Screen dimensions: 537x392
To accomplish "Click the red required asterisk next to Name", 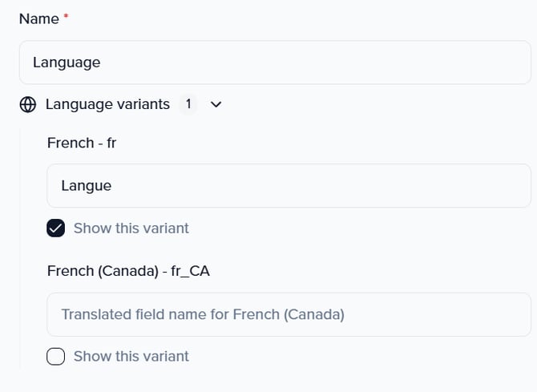I will pyautogui.click(x=65, y=18).
